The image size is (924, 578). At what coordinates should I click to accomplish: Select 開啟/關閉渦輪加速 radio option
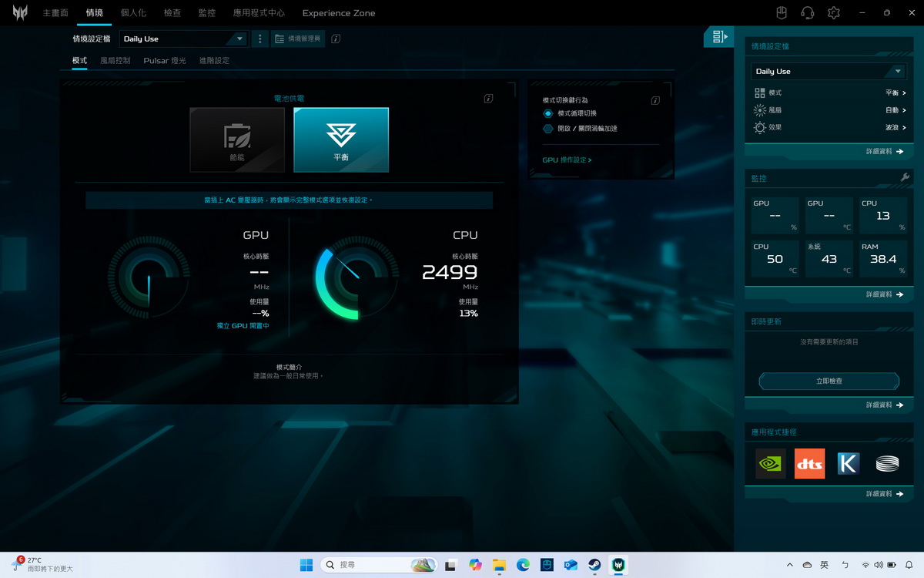tap(548, 129)
